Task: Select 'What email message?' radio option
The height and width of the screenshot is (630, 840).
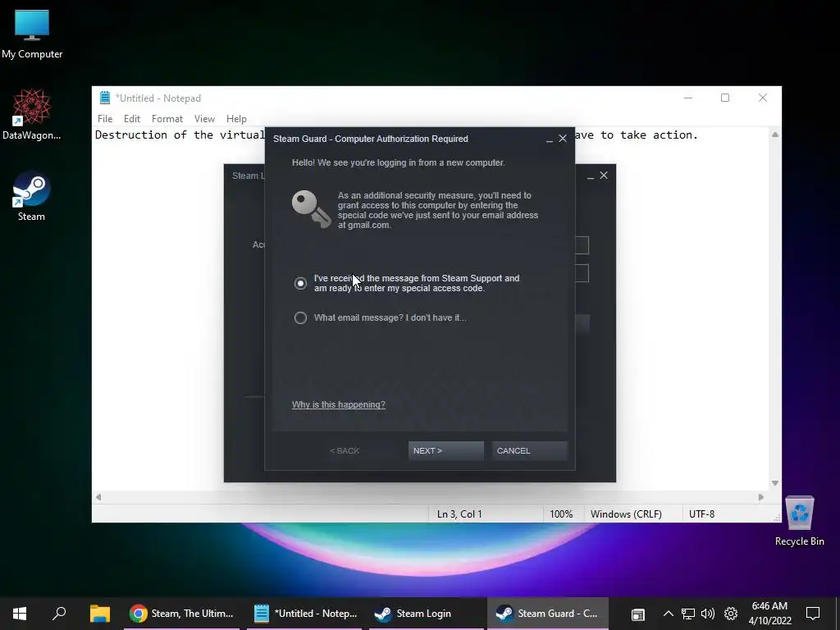Action: tap(300, 317)
